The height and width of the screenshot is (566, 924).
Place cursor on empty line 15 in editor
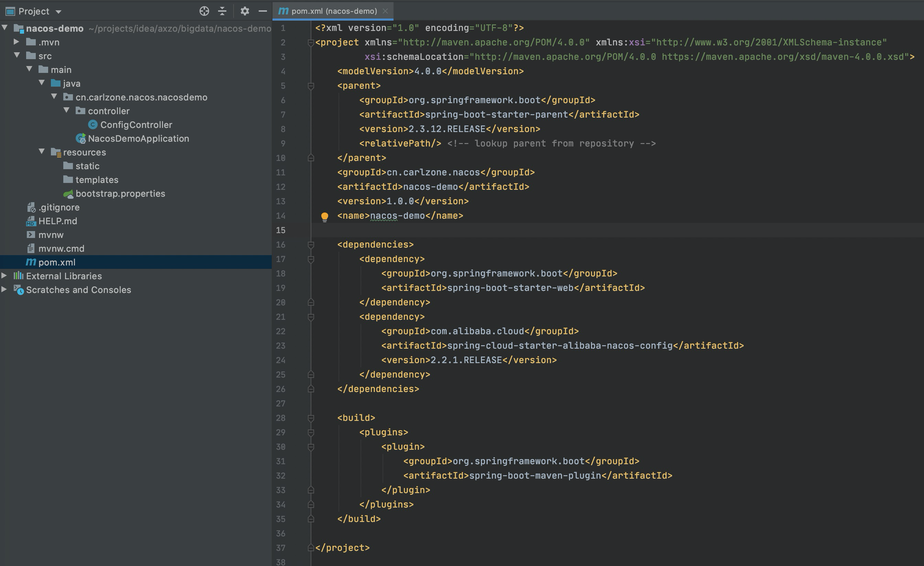[617, 230]
